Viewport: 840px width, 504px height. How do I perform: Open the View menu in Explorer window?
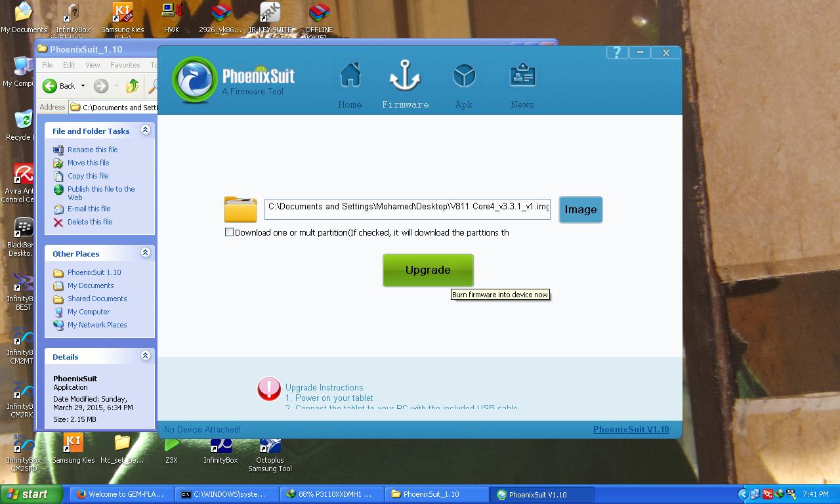click(x=93, y=65)
